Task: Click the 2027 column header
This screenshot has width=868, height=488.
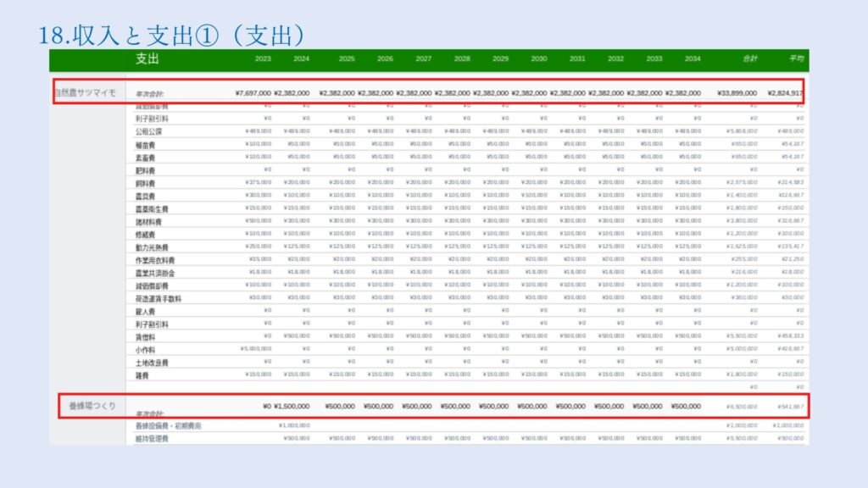Action: click(x=424, y=58)
